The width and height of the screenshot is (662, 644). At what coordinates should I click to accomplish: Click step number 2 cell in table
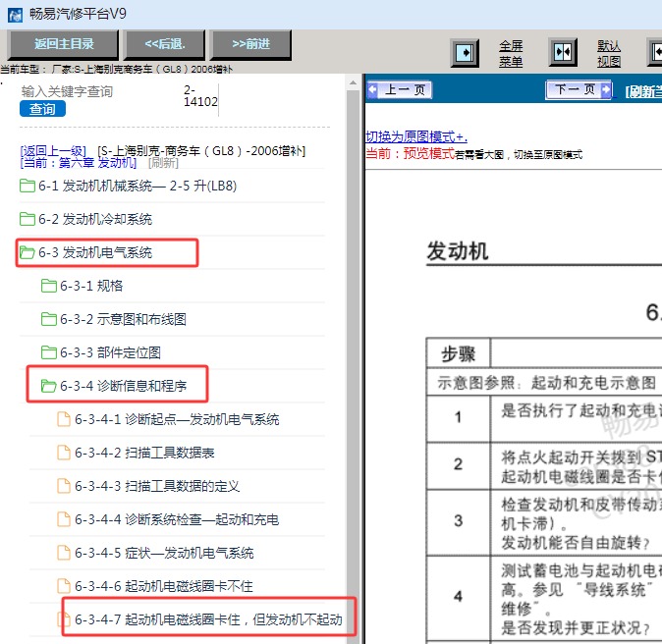458,465
